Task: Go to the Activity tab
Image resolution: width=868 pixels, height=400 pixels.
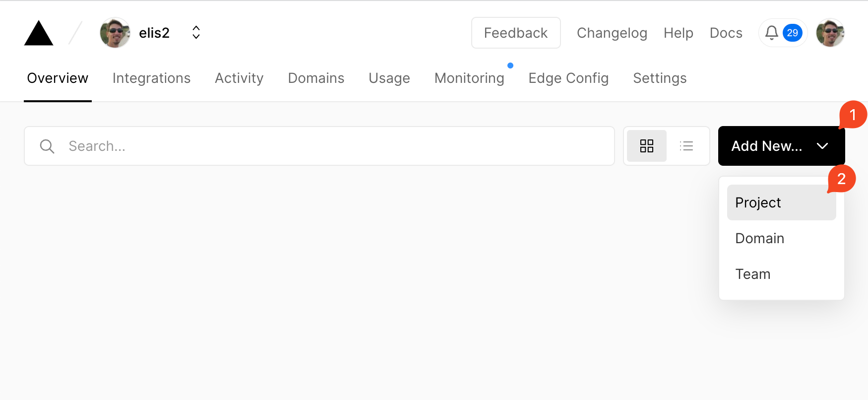Action: [x=239, y=78]
